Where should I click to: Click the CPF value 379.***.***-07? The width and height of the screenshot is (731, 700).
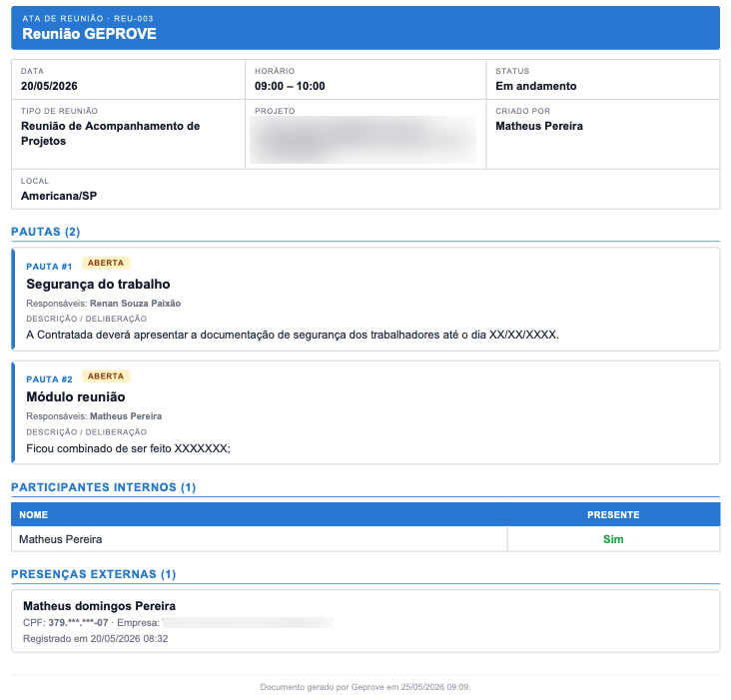pyautogui.click(x=78, y=623)
